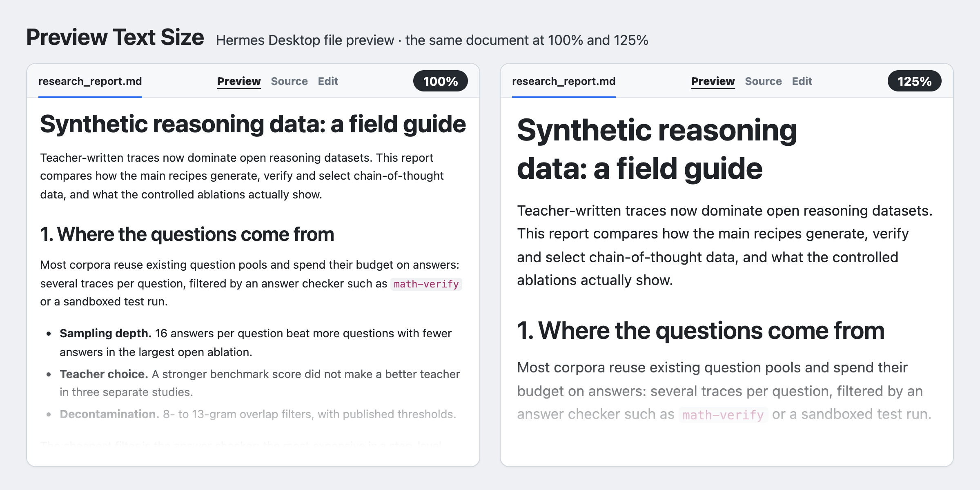This screenshot has height=490, width=980.
Task: Click the section heading '1. Where the questions come from' at 125%
Action: (701, 330)
